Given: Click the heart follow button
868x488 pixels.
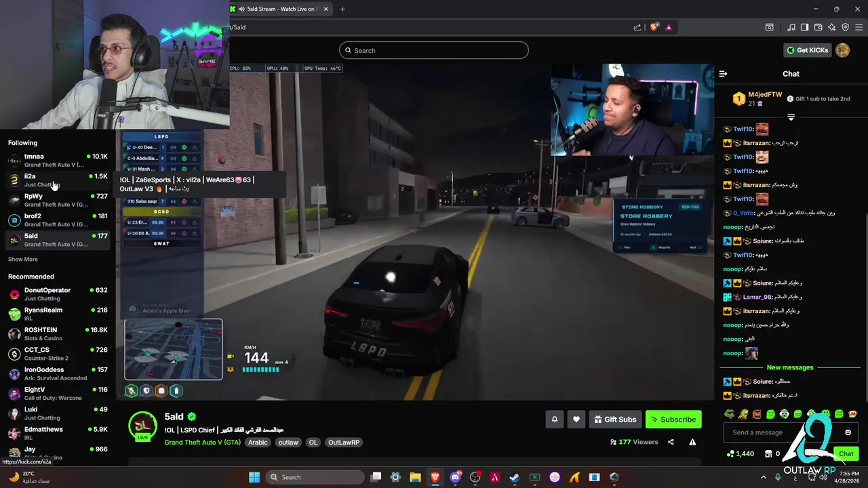Looking at the screenshot, I should (x=576, y=420).
